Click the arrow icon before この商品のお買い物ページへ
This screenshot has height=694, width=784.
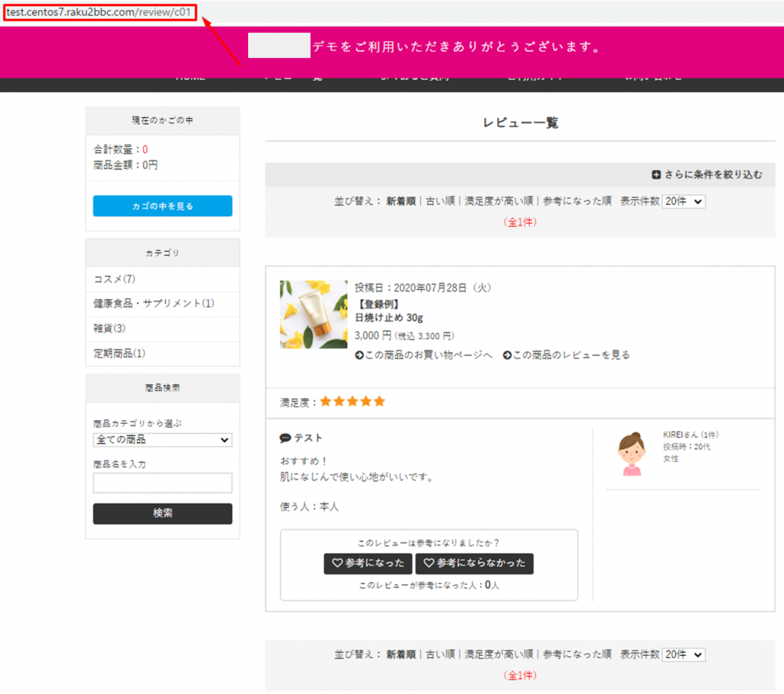360,355
